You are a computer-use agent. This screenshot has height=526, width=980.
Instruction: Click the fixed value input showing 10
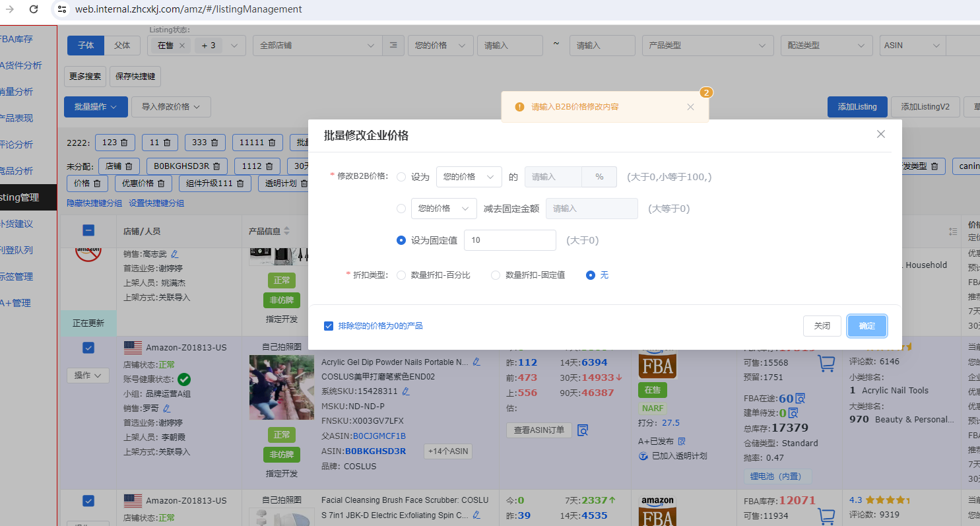point(510,240)
